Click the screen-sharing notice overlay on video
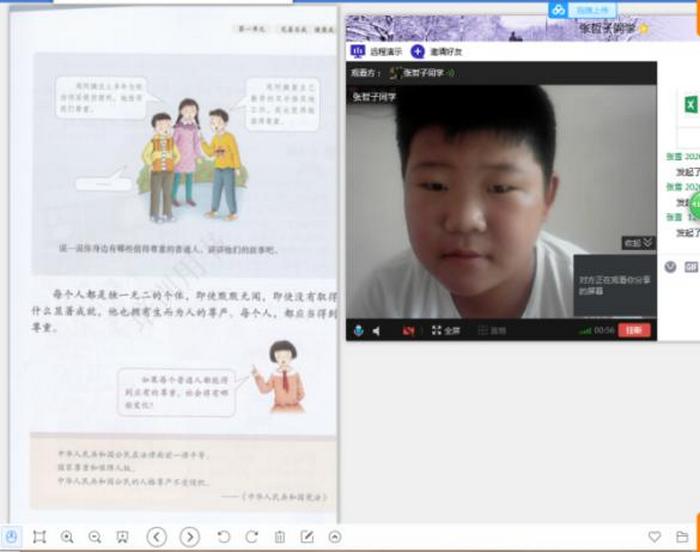The width and height of the screenshot is (700, 552). (x=615, y=285)
